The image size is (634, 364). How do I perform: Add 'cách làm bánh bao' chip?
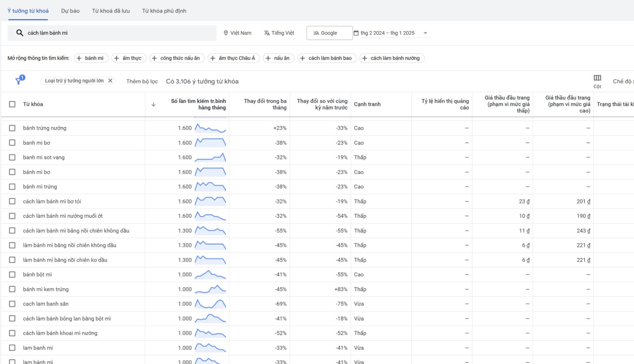coord(326,58)
